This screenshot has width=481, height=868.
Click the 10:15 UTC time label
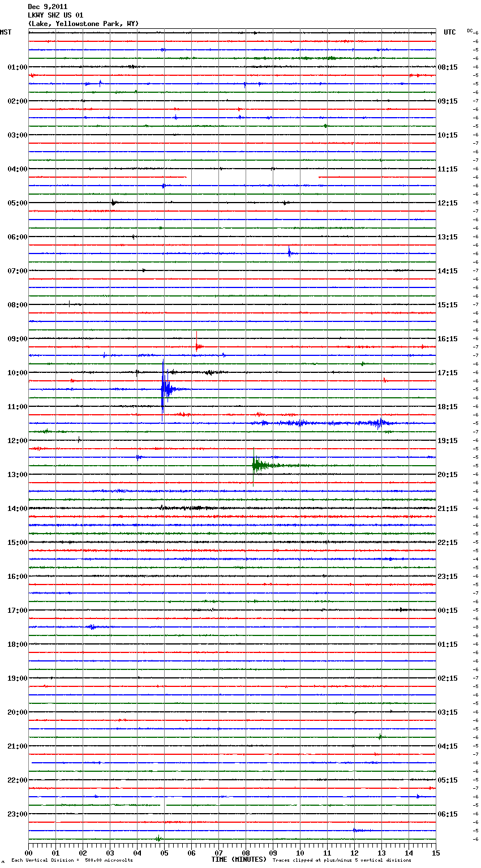click(x=448, y=135)
